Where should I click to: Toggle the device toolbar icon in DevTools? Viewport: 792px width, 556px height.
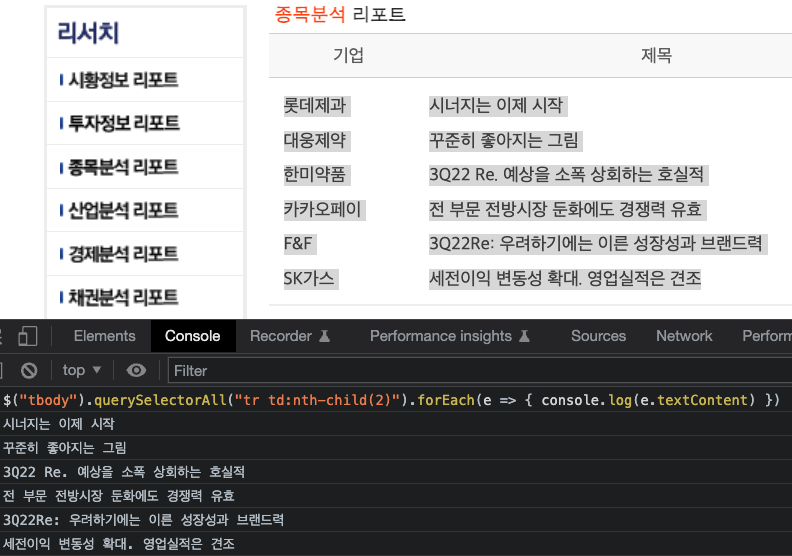tap(27, 336)
